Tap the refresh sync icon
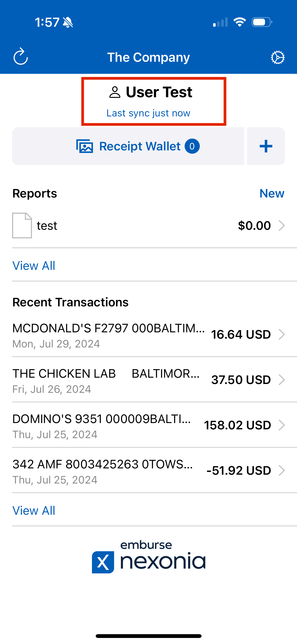 20,57
